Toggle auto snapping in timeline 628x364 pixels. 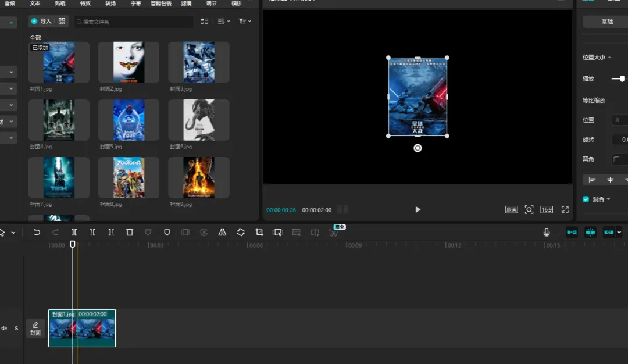coord(590,232)
